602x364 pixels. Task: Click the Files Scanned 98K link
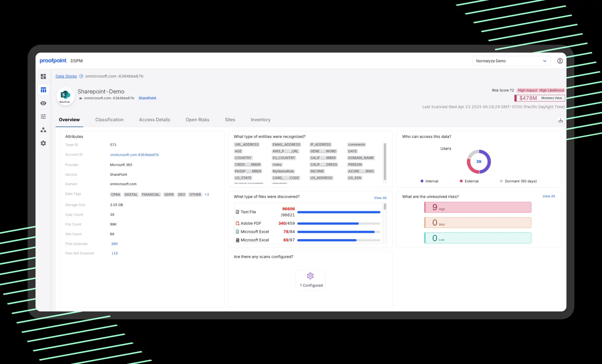pos(114,244)
